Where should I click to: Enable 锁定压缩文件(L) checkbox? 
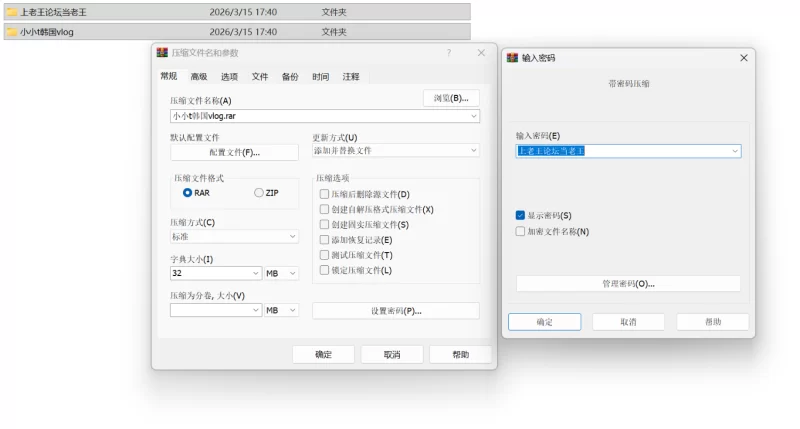pyautogui.click(x=324, y=270)
